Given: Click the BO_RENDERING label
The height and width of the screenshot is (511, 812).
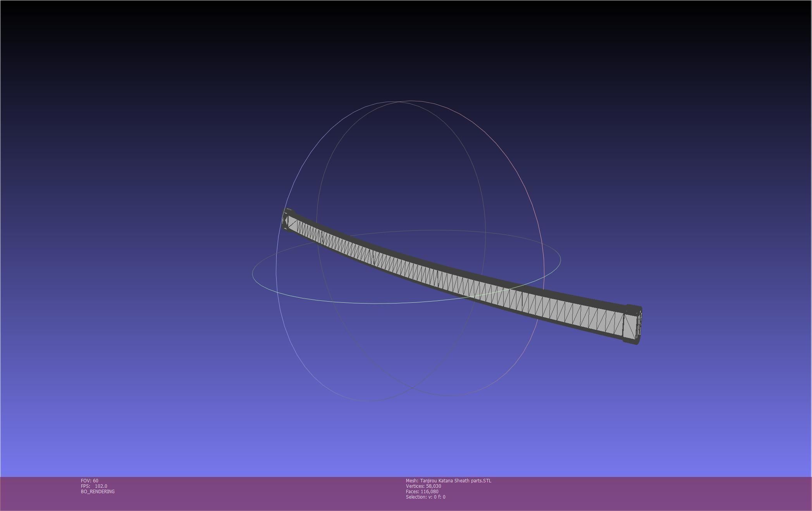Looking at the screenshot, I should [x=98, y=492].
